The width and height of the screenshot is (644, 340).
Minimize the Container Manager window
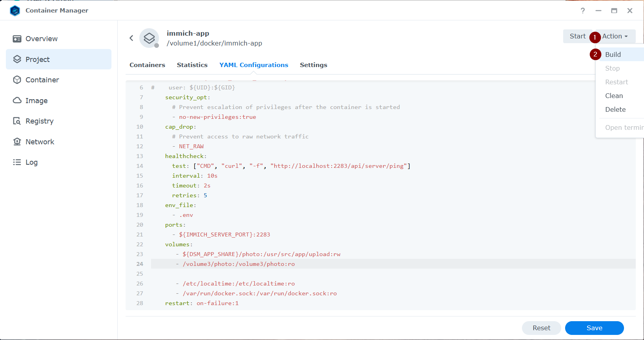tap(598, 11)
